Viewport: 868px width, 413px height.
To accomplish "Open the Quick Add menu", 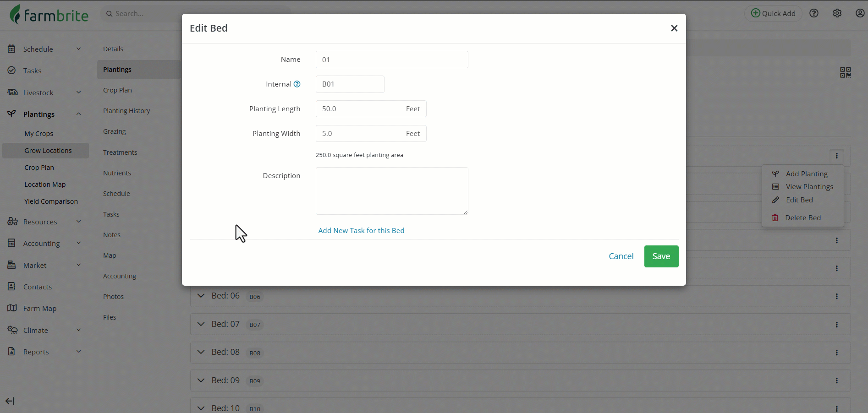I will (773, 13).
